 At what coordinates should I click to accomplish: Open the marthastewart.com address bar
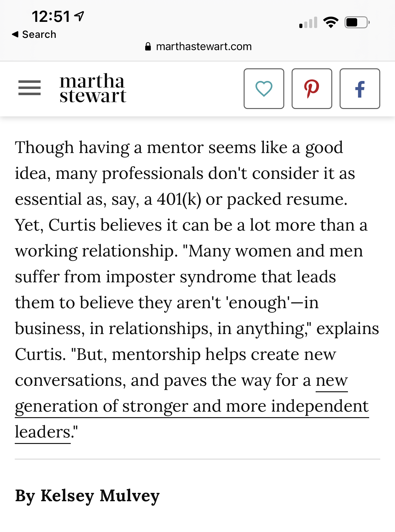197,46
